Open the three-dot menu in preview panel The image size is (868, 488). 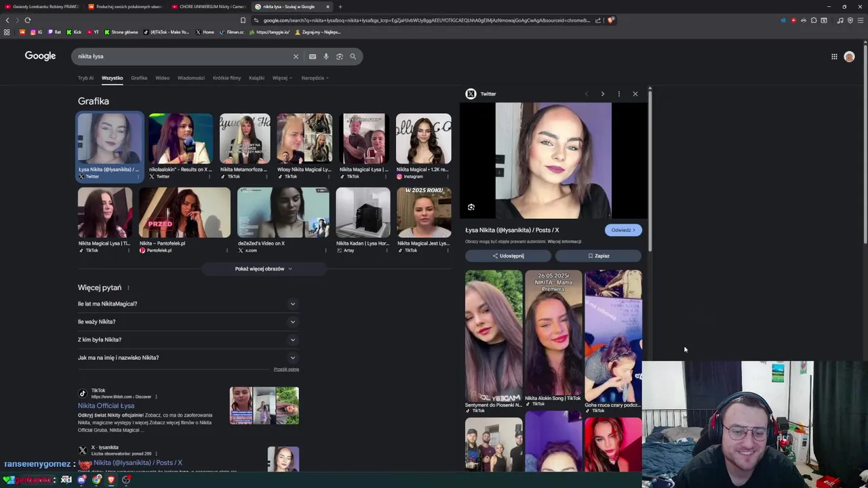[618, 94]
